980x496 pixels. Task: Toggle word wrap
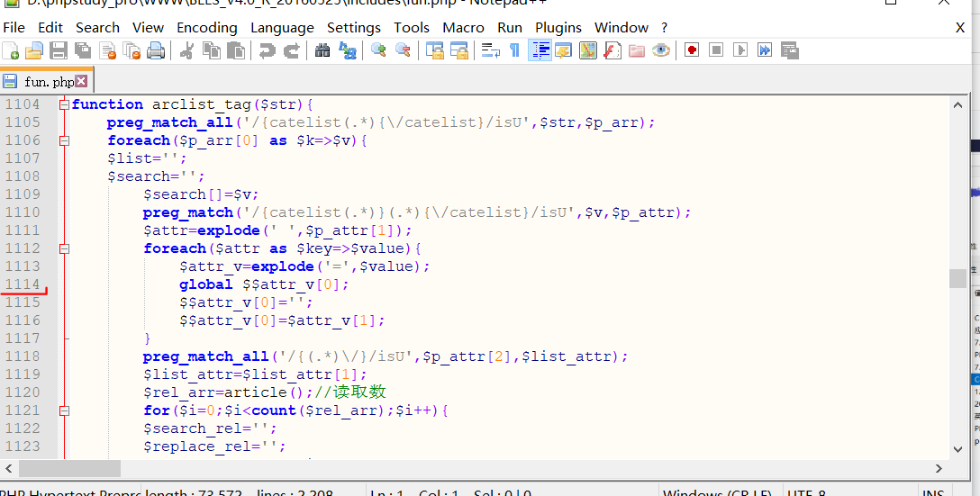click(x=491, y=50)
